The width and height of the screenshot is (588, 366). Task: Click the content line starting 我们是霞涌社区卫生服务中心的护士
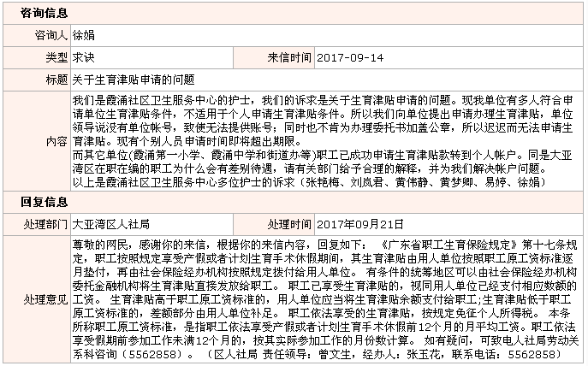323,100
